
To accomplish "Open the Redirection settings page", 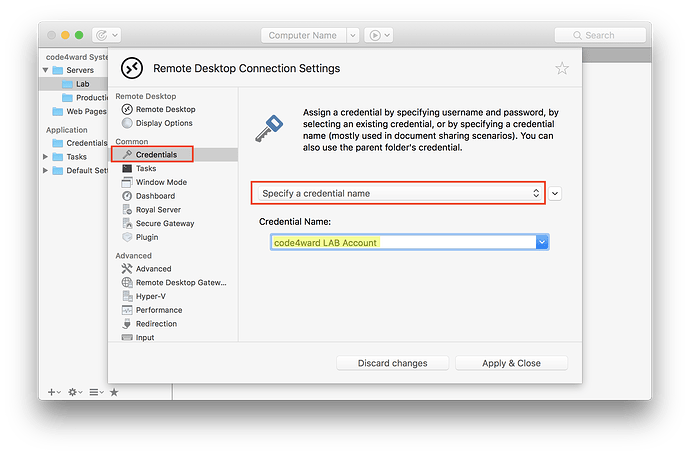I will click(156, 324).
